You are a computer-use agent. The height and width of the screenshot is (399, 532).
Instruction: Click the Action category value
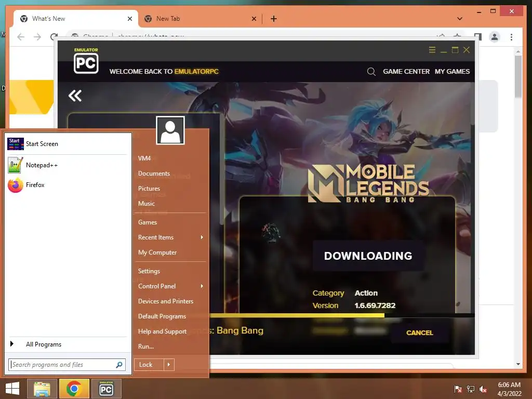point(366,293)
